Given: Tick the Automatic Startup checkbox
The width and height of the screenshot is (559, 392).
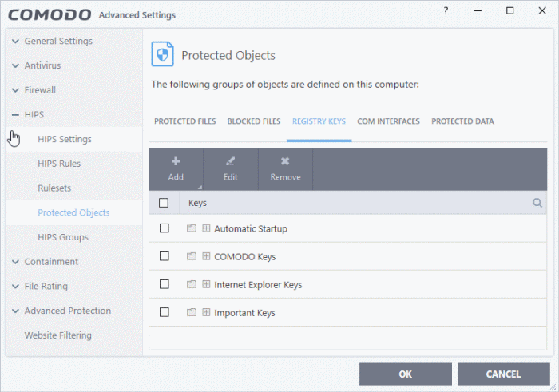Looking at the screenshot, I should tap(165, 228).
